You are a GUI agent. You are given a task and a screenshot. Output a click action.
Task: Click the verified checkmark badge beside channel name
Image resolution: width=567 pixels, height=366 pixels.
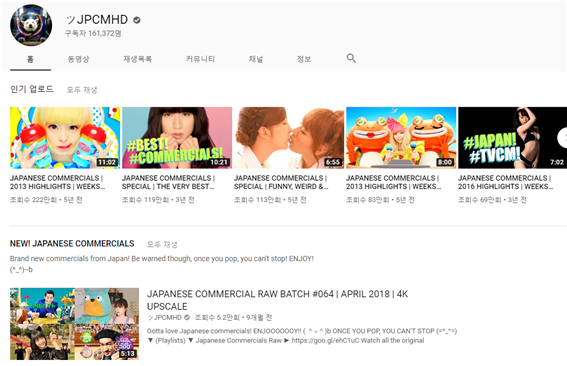click(x=137, y=20)
